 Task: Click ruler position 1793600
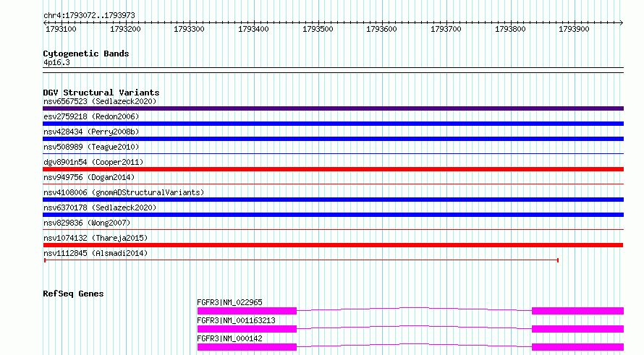coord(381,29)
